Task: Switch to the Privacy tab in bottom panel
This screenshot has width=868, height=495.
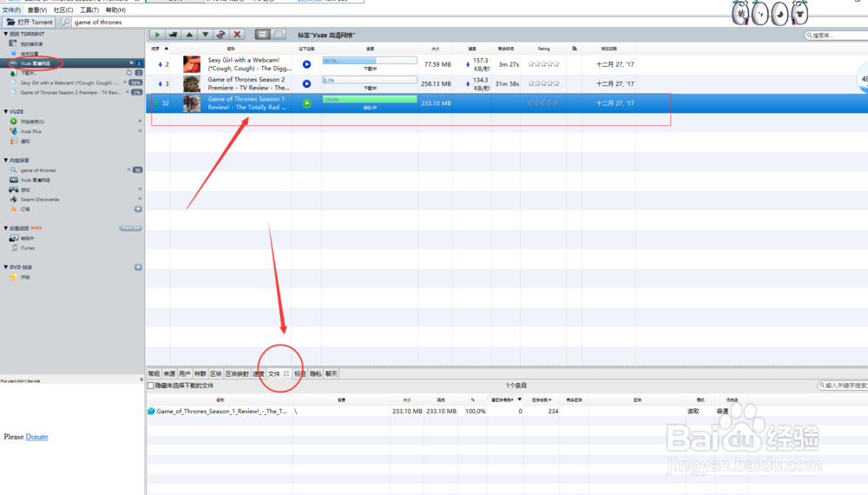Action: click(316, 373)
